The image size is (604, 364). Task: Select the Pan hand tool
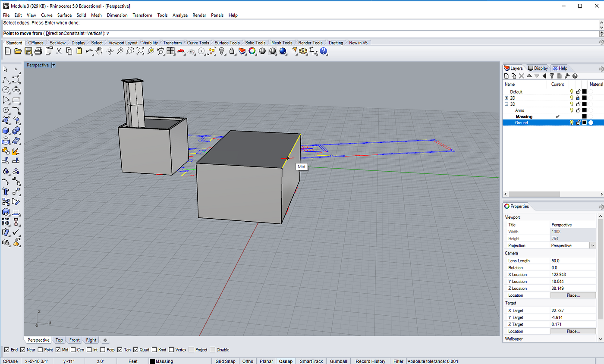(x=99, y=51)
